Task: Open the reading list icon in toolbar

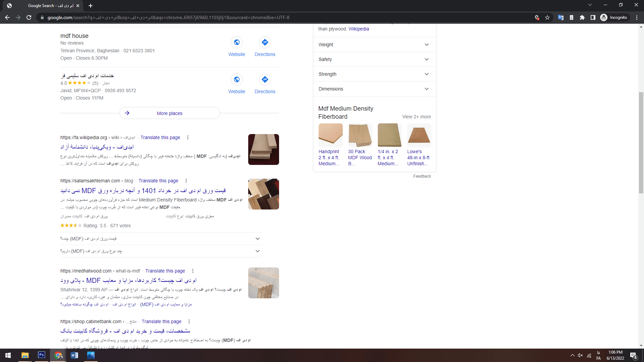Action: click(572, 17)
